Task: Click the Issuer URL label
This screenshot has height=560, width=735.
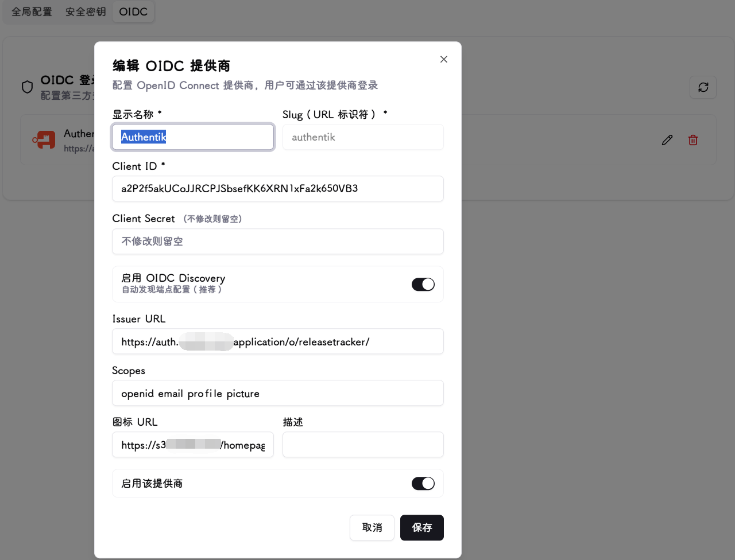Action: pyautogui.click(x=139, y=319)
